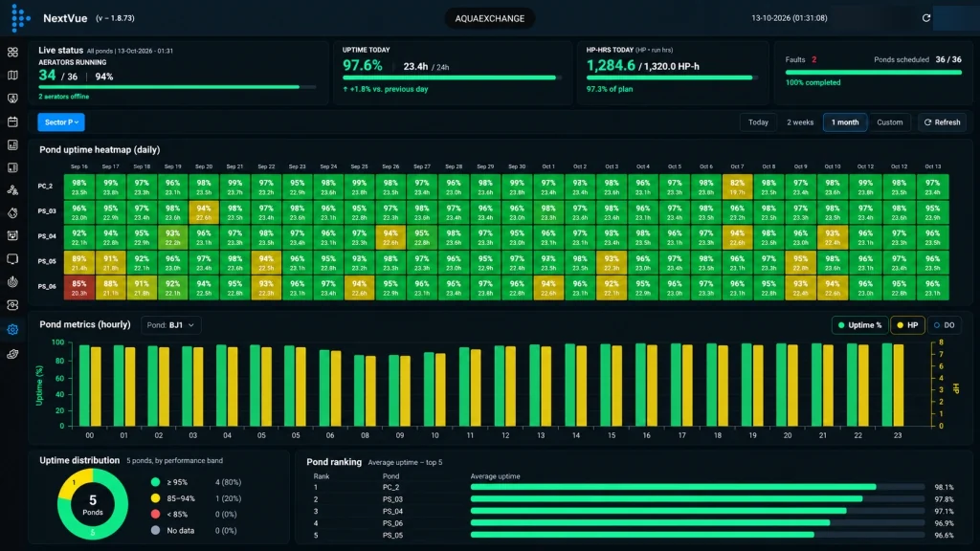Select the Custom range tab
Screen dimensions: 980x551
pyautogui.click(x=889, y=122)
